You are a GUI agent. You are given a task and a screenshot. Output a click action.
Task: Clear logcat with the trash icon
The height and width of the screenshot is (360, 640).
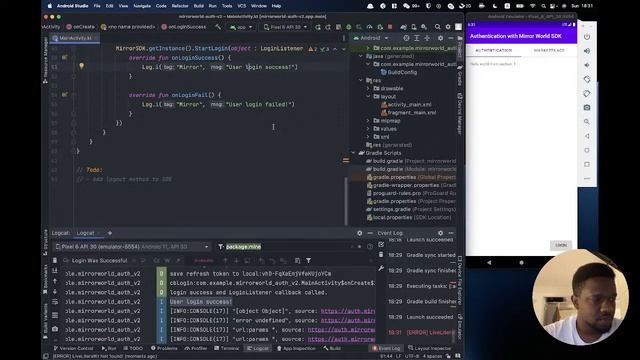point(55,260)
